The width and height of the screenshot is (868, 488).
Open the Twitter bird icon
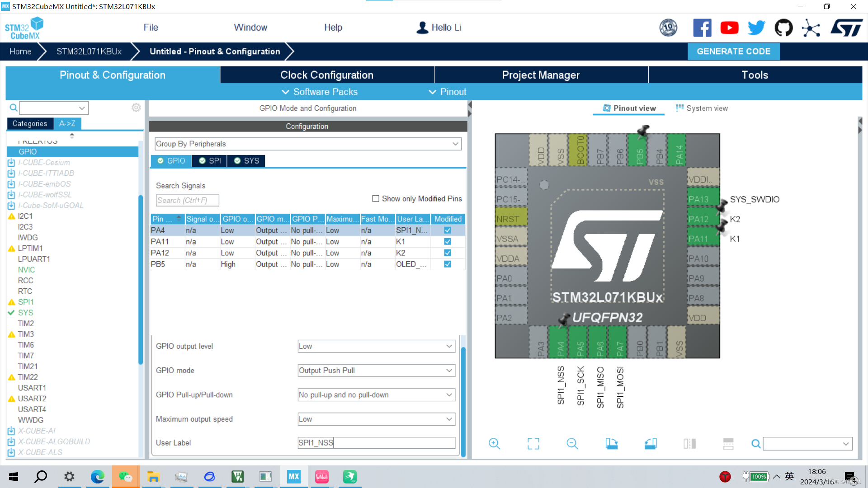756,28
